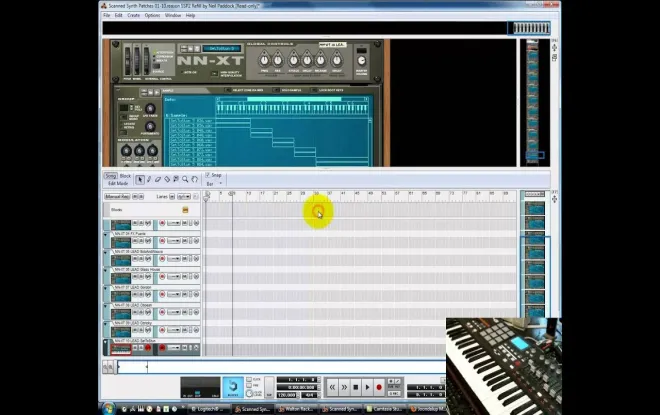Select the Hand tool in sequencer toolbar
The height and width of the screenshot is (415, 660).
tap(194, 179)
